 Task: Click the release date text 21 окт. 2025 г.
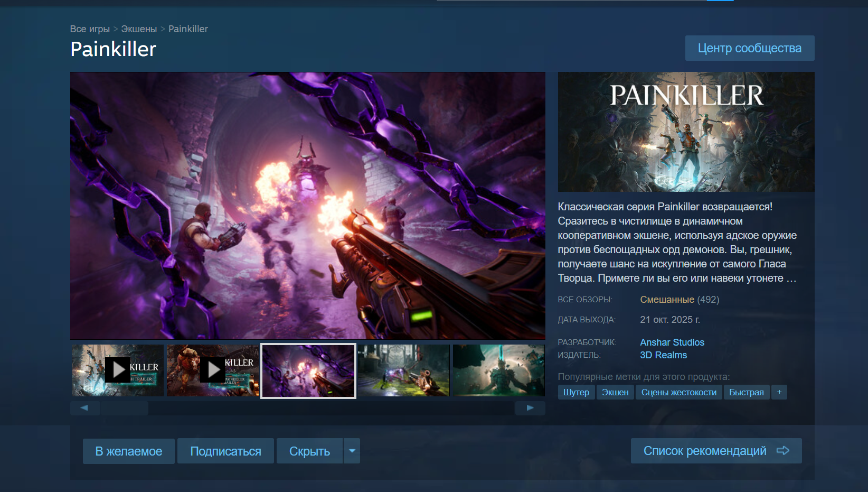tap(670, 320)
